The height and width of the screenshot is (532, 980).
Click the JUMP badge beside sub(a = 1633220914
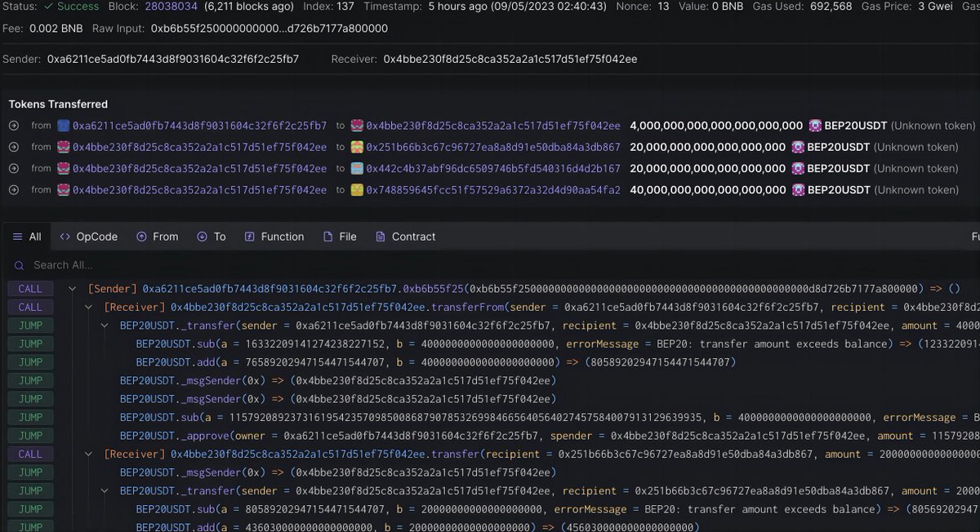[30, 344]
